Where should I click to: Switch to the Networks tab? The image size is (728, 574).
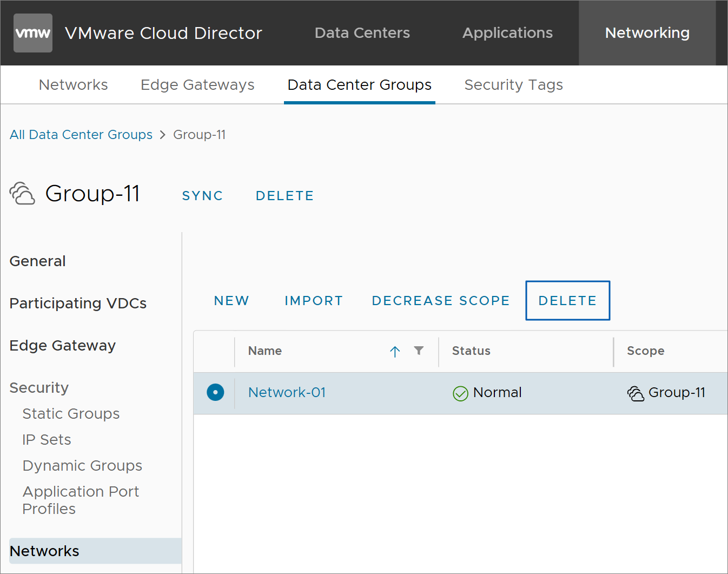coord(74,85)
